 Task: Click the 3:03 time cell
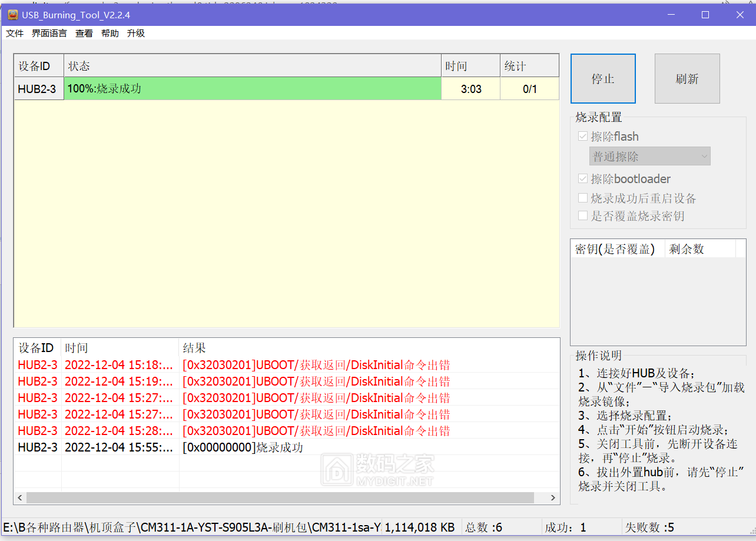click(x=471, y=89)
